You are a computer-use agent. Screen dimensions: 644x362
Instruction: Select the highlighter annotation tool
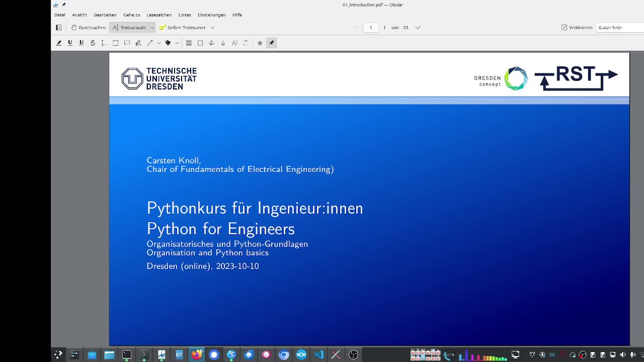point(59,43)
